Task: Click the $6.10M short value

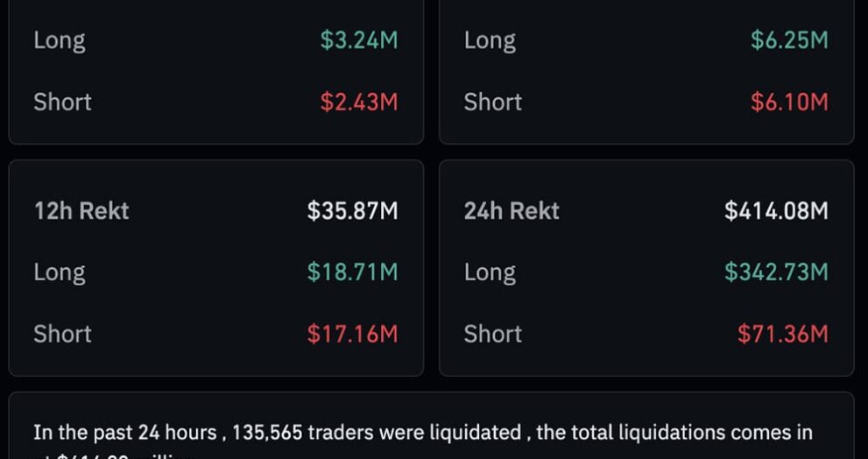Action: tap(788, 102)
